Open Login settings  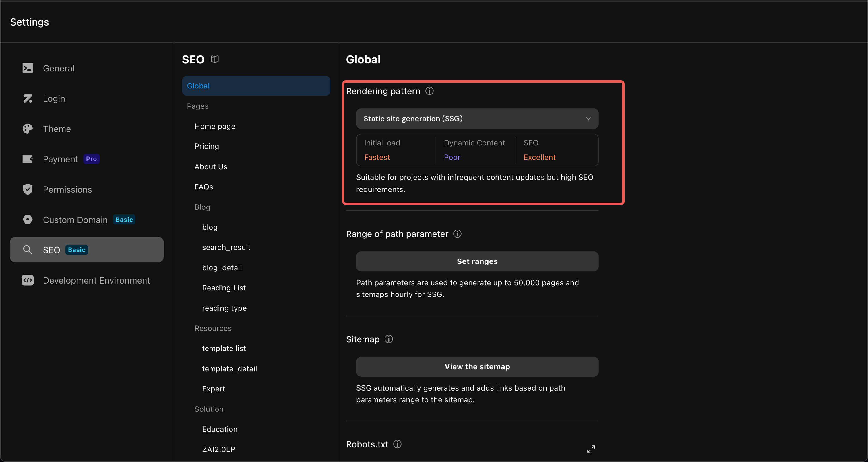(87, 98)
